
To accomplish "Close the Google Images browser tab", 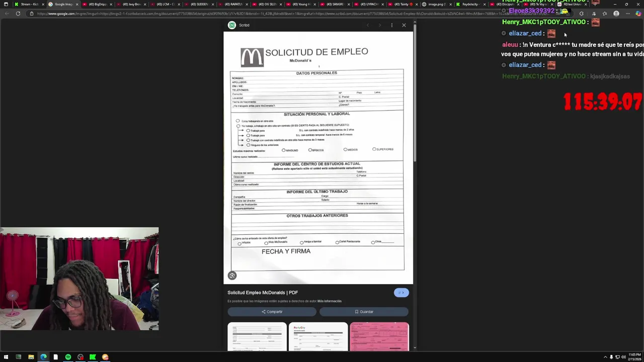I will point(77,4).
